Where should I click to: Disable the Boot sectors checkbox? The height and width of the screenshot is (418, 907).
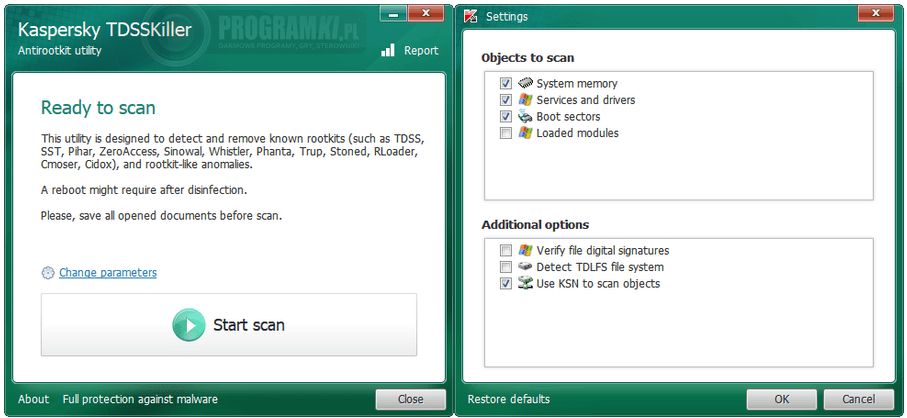(x=506, y=117)
